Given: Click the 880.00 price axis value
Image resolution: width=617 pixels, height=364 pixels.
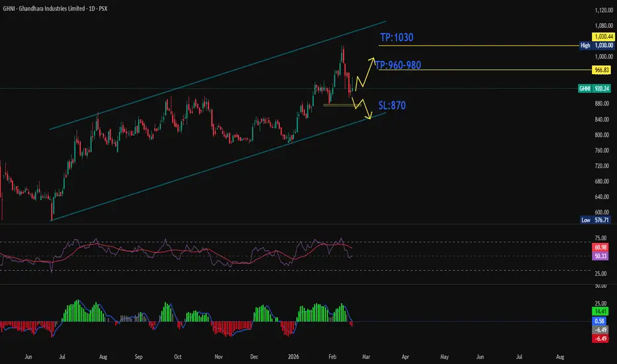Looking at the screenshot, I should pyautogui.click(x=602, y=104).
